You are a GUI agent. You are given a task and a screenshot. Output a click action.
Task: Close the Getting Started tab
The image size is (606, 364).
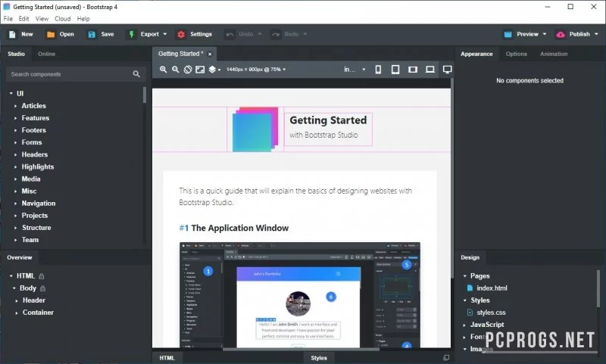210,54
